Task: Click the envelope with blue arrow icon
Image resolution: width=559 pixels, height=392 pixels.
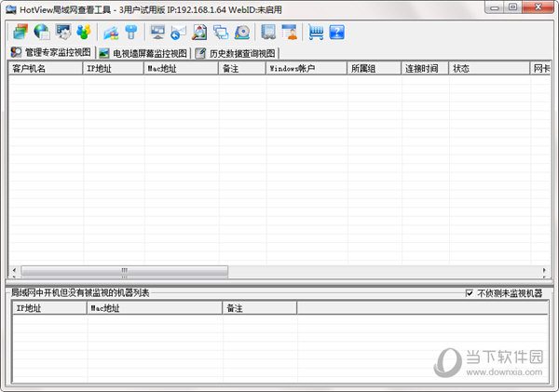Action: pyautogui.click(x=178, y=33)
